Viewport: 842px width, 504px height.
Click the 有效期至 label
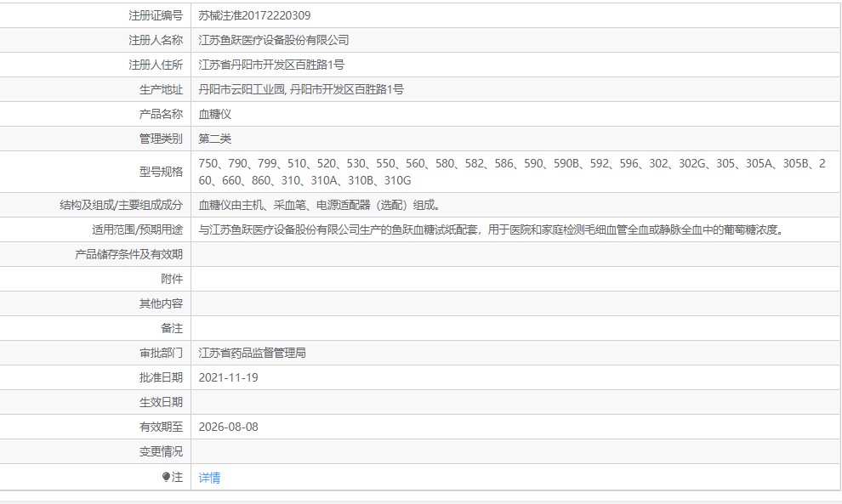tap(161, 428)
